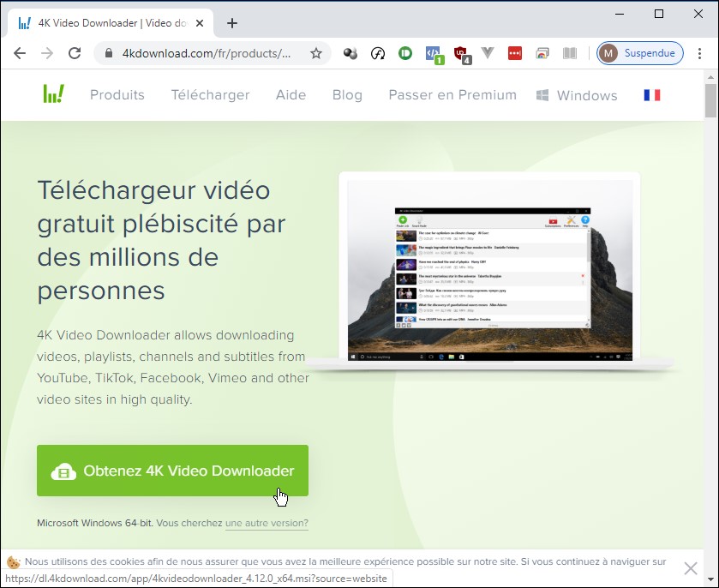This screenshot has width=719, height=588.
Task: Click the scrollbar down arrow
Action: (x=710, y=579)
